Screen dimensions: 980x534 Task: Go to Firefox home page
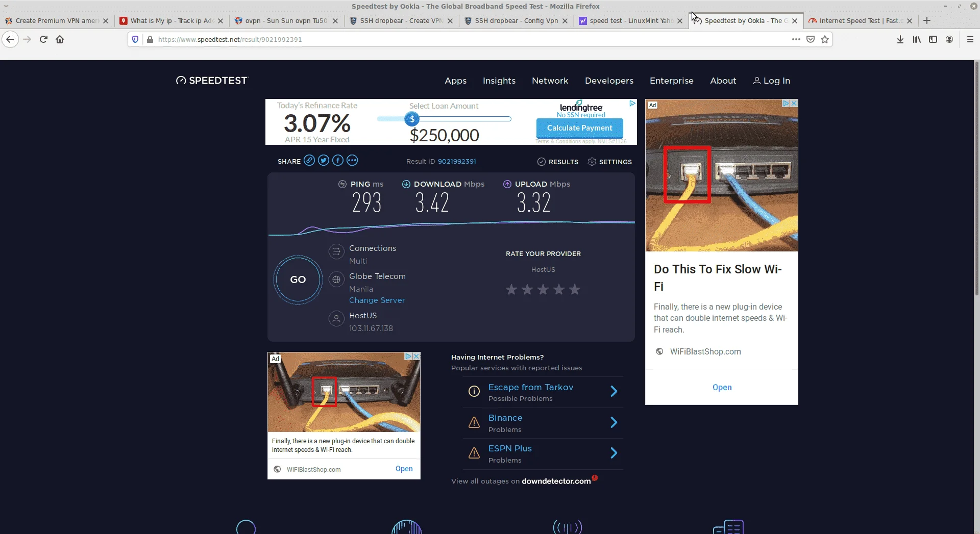(60, 39)
